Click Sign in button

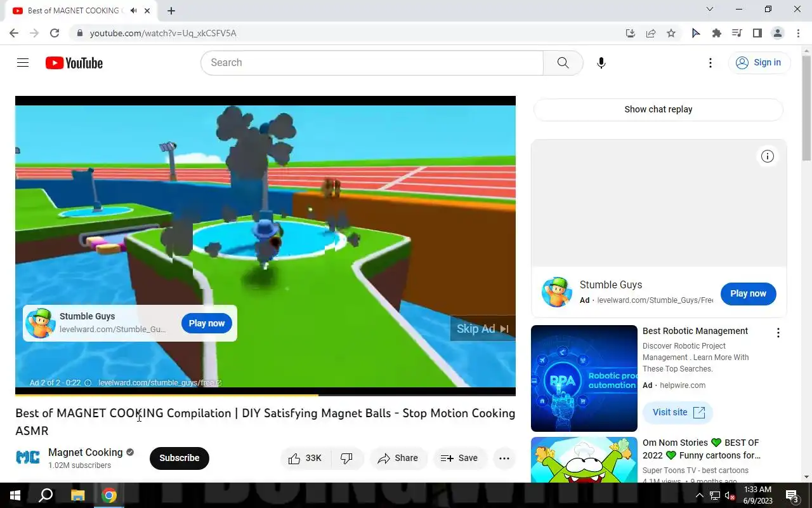[x=759, y=63]
